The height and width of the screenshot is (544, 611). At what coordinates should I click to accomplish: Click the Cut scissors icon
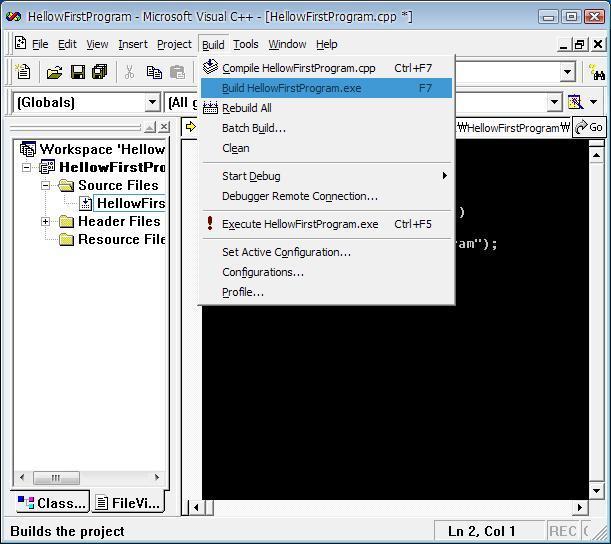(x=129, y=72)
